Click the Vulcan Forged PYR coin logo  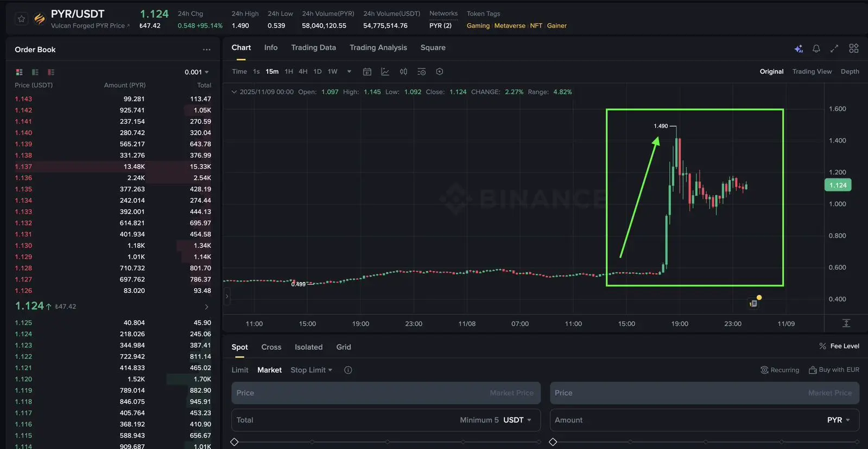tap(40, 19)
